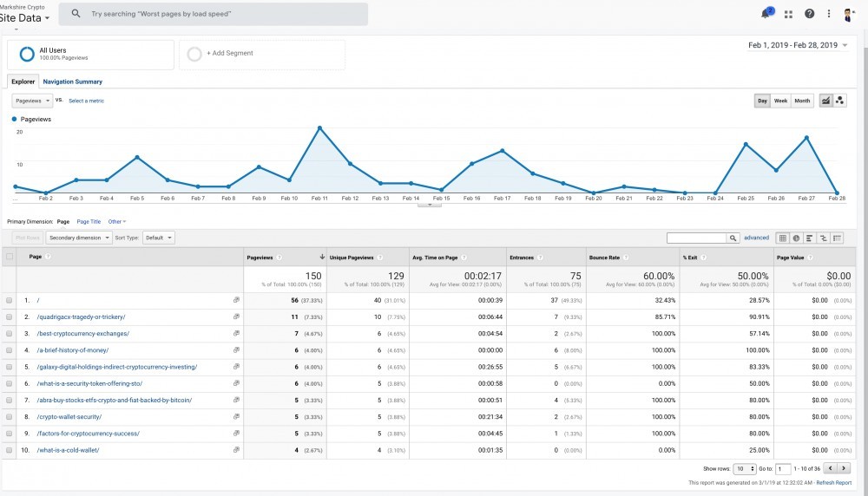Click the Refresh Report link
Screen dimensions: 868x496
833,483
